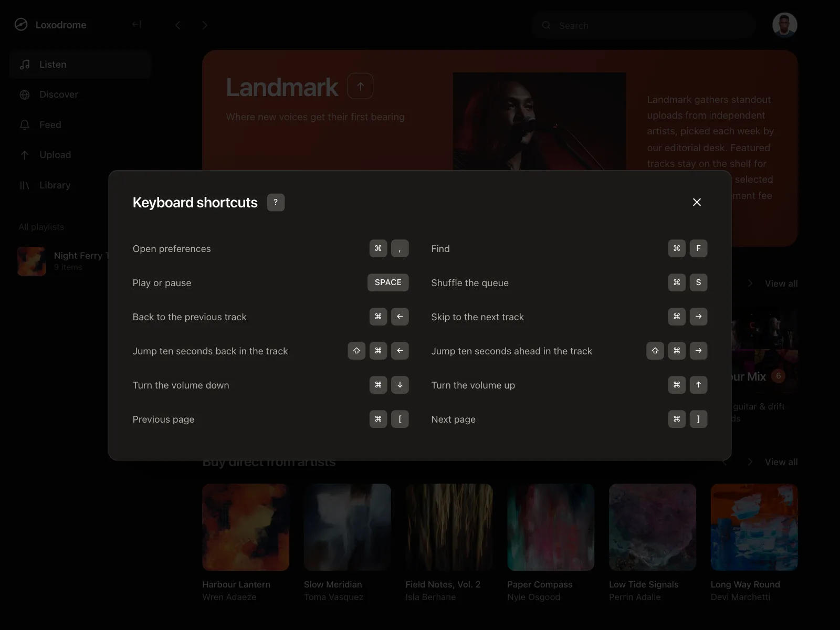The width and height of the screenshot is (840, 630).
Task: Go back with the top bar left chevron
Action: click(x=178, y=25)
